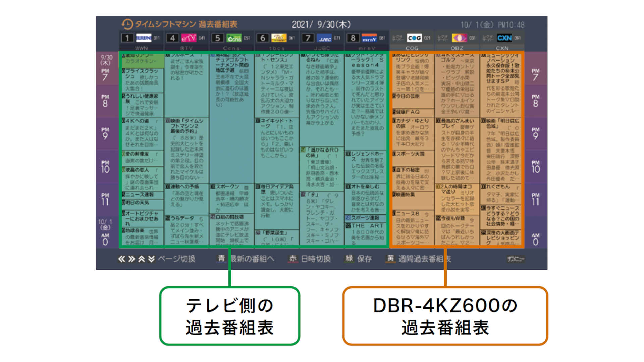Click the mrnV channel logo
The width and height of the screenshot is (644, 362).
tap(370, 37)
